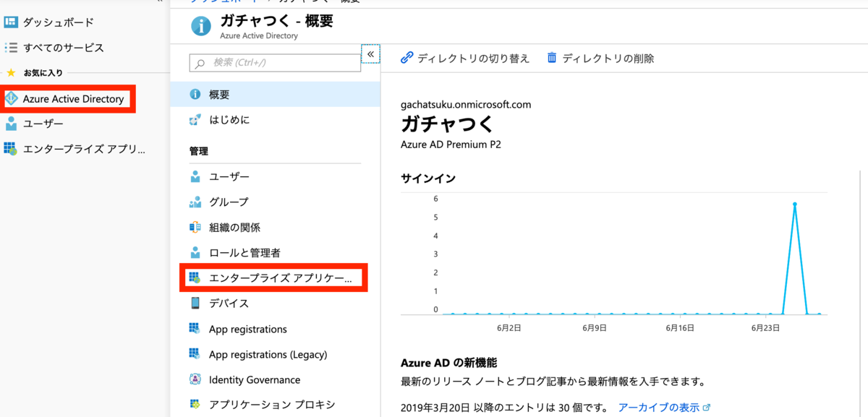Click the 2019年3月20日 entries text
Screen dimensions: 868x417
coord(505,408)
